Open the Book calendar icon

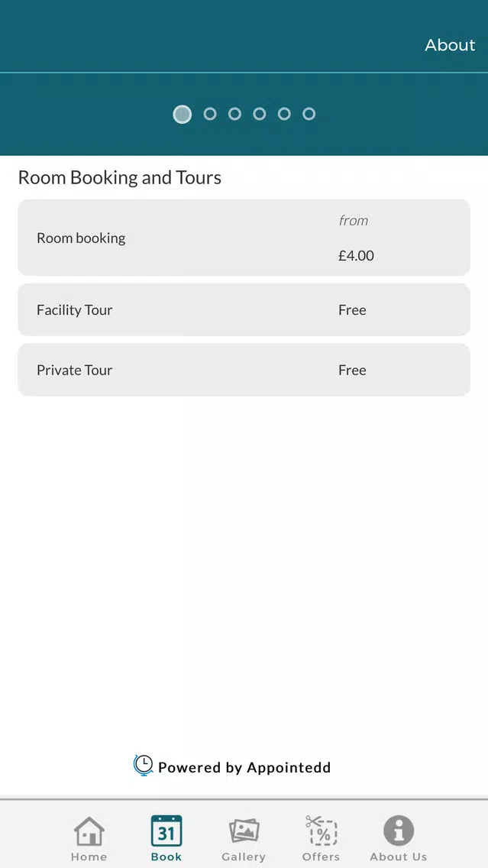click(166, 831)
